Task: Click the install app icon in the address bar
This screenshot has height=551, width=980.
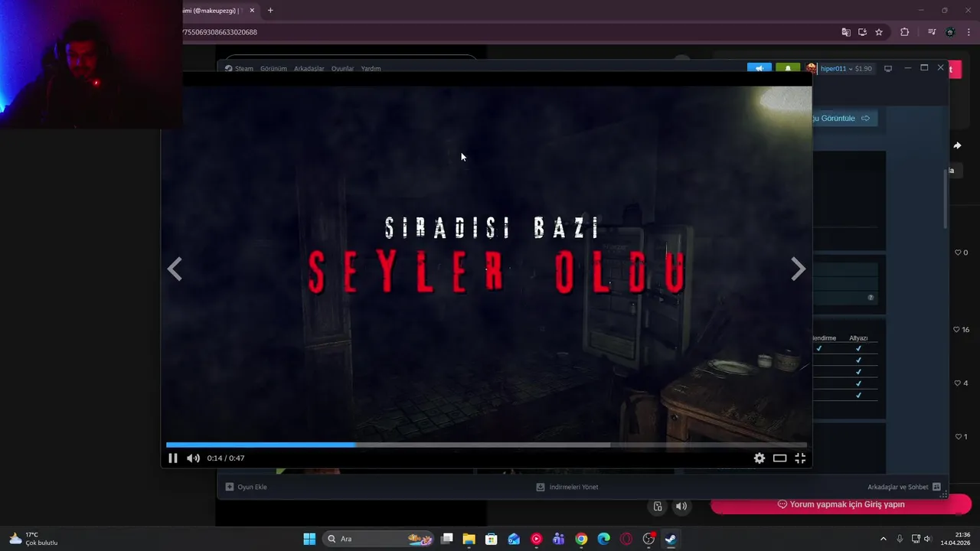Action: 862,32
